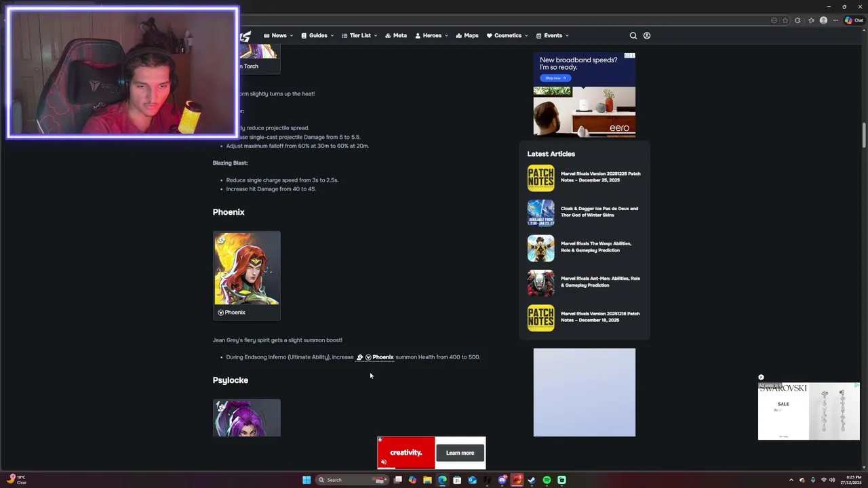Open the Maps page
Screen dimensions: 868x488
(467, 35)
